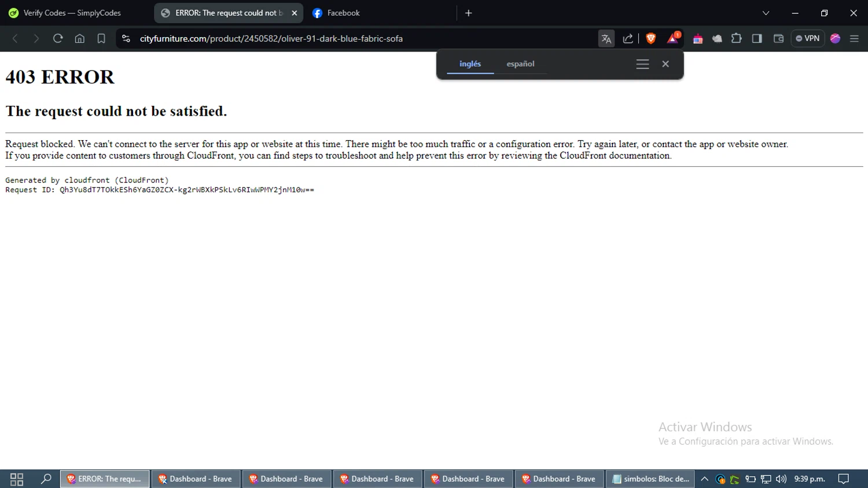This screenshot has height=488, width=868.
Task: Open the Brave Wallet
Action: (778, 39)
